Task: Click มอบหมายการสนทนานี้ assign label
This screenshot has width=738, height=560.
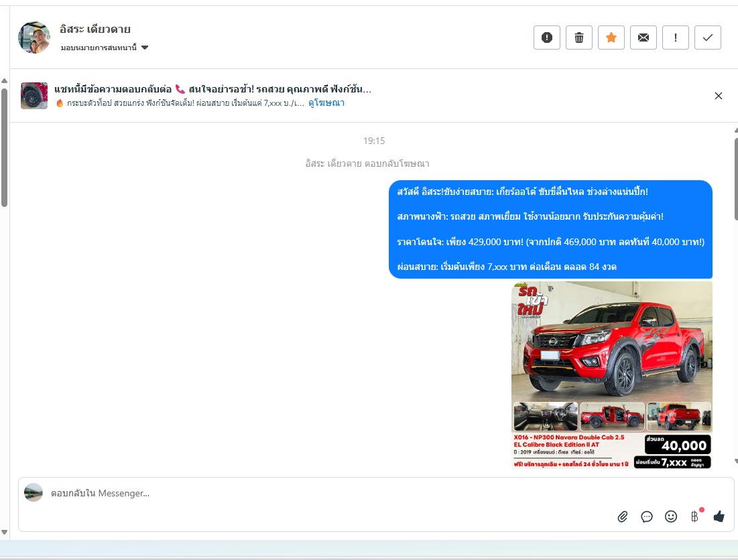Action: (x=99, y=48)
